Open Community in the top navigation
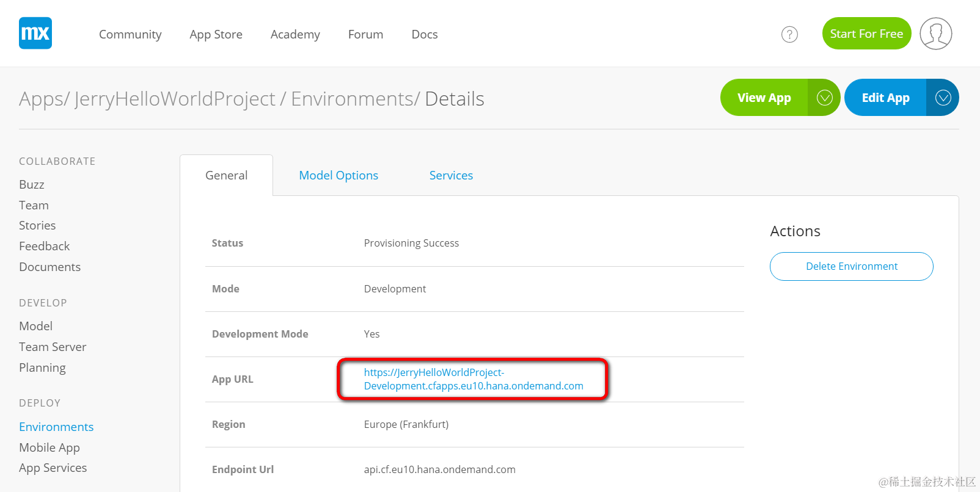Image resolution: width=980 pixels, height=492 pixels. point(130,35)
